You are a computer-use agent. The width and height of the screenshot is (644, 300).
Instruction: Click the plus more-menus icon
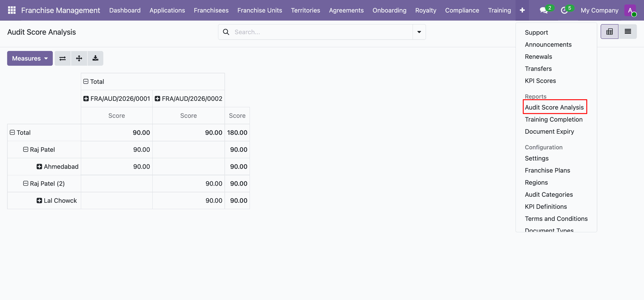pos(522,10)
